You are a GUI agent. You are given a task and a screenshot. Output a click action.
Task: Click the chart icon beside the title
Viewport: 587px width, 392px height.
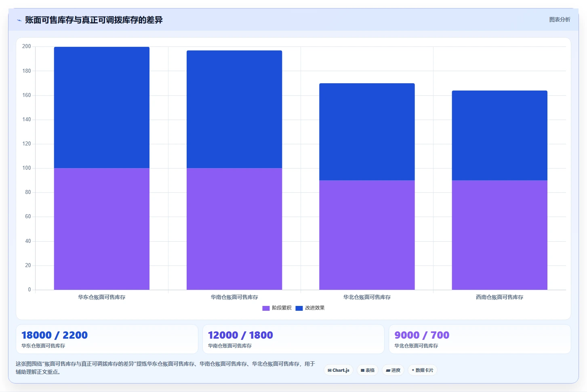tap(19, 20)
